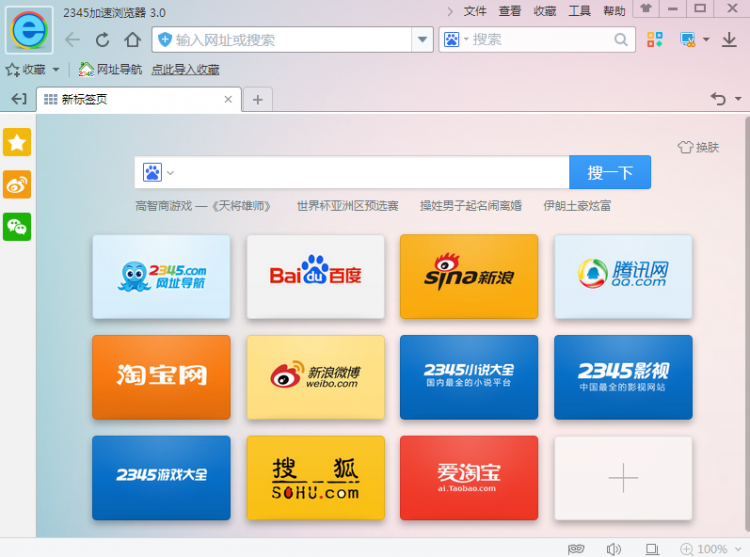Open the 帮助 menu

(615, 11)
